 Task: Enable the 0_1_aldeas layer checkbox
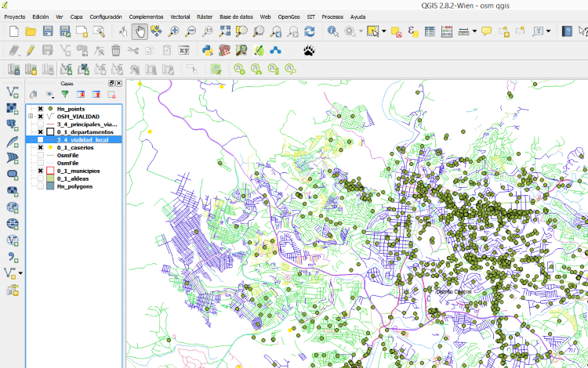(x=40, y=179)
